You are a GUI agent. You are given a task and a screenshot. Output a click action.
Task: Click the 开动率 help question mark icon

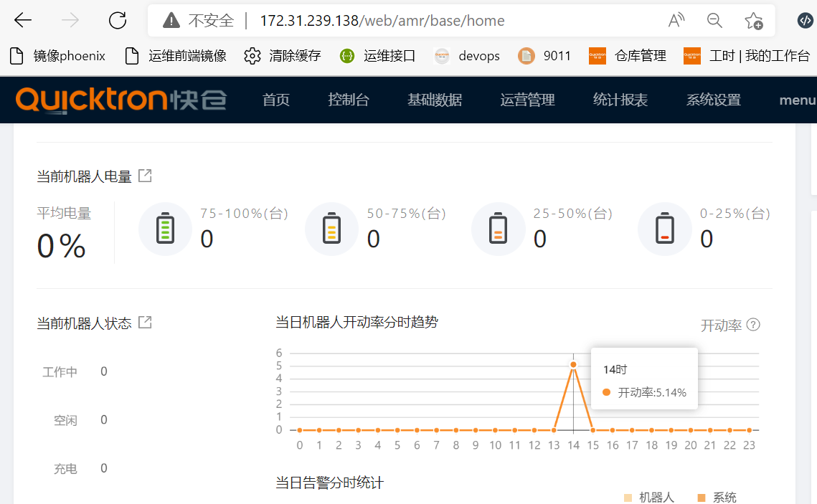[x=753, y=325]
